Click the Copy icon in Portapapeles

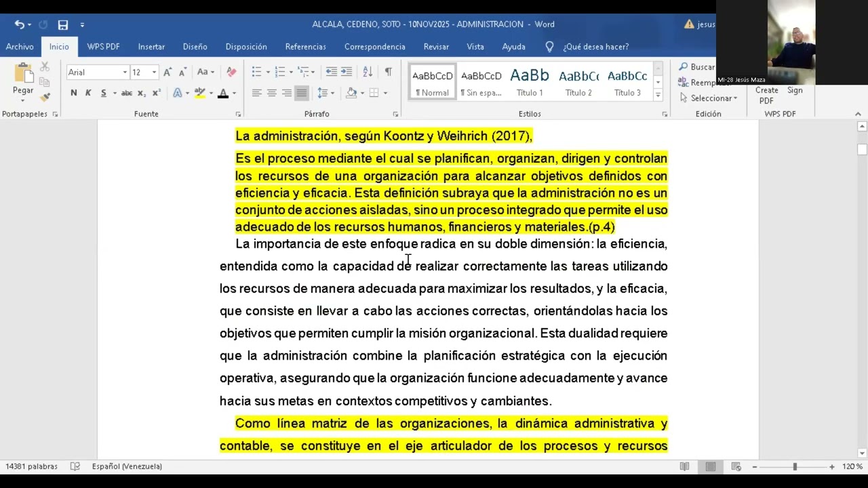45,82
